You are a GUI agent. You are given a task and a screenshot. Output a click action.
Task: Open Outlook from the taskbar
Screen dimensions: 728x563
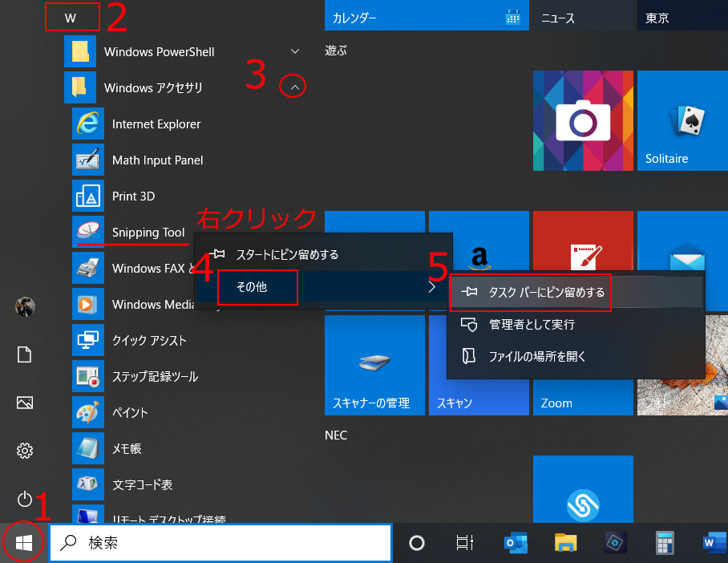[516, 542]
